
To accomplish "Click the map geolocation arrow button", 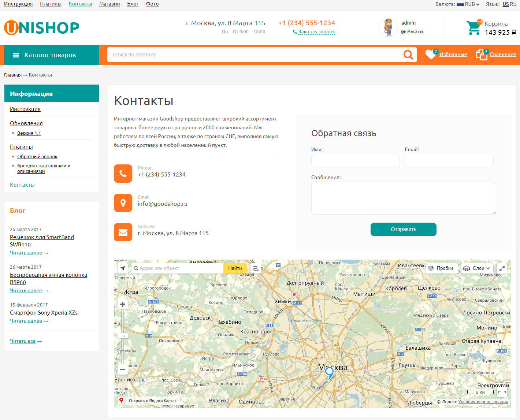I will point(122,268).
